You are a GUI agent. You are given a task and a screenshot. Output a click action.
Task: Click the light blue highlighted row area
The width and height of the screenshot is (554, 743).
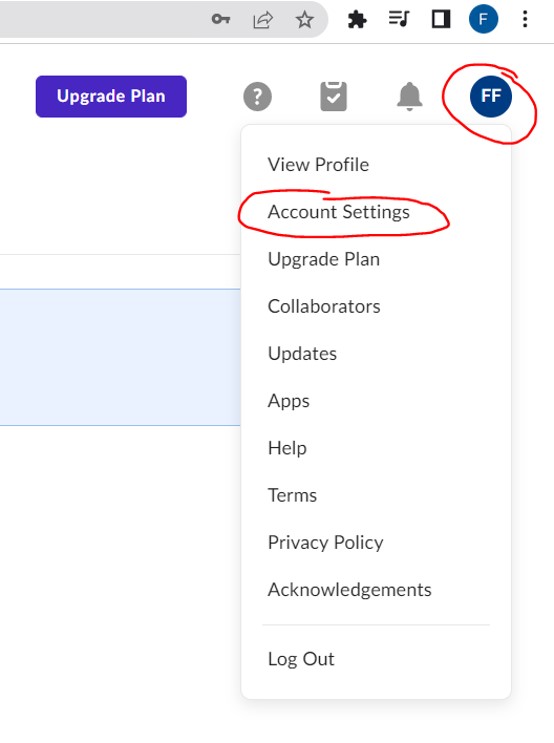coord(120,357)
